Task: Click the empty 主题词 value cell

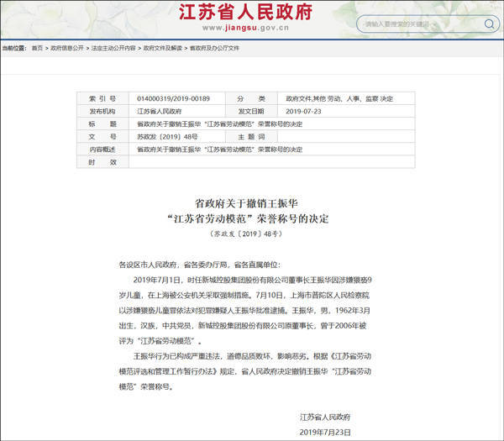Action: 346,137
